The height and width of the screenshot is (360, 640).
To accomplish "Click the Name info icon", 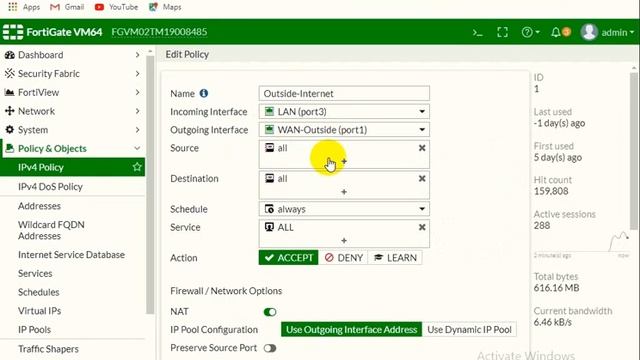I will coord(204,93).
